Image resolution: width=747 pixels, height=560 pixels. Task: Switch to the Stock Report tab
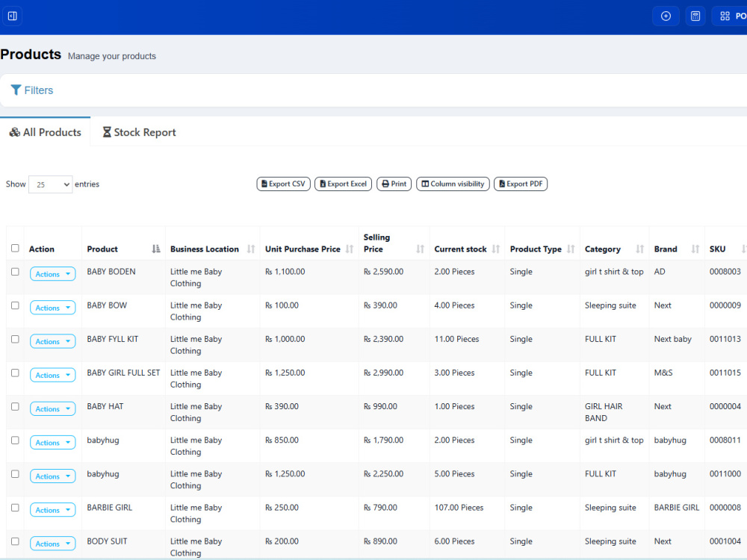tap(139, 132)
